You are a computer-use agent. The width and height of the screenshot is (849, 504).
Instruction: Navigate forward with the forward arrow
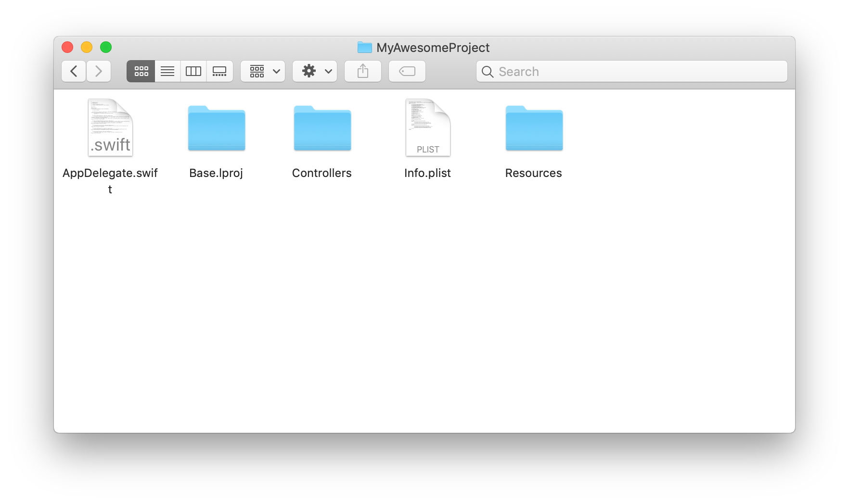pos(99,71)
